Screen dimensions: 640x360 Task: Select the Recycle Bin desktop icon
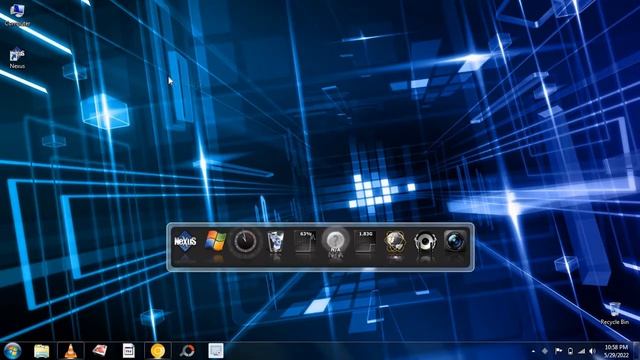614,313
